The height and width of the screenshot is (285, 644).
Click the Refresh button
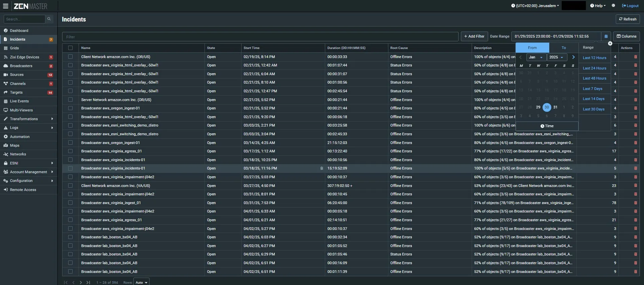click(628, 19)
